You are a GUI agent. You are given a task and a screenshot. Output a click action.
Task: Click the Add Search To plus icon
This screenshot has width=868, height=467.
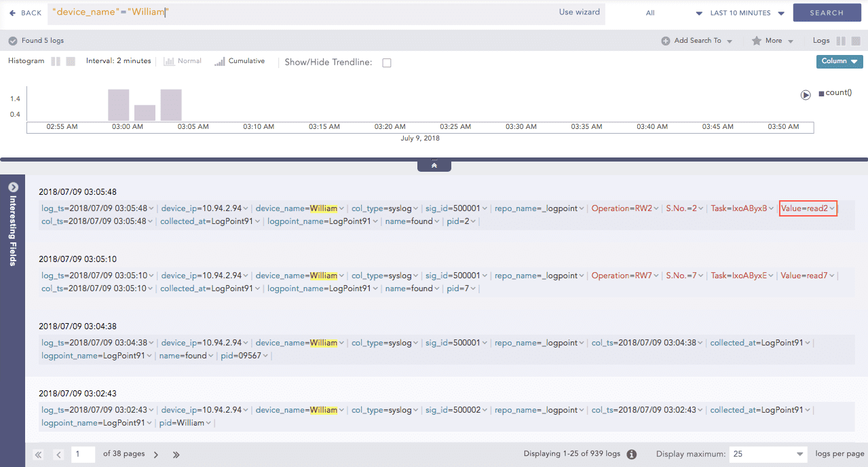point(666,40)
